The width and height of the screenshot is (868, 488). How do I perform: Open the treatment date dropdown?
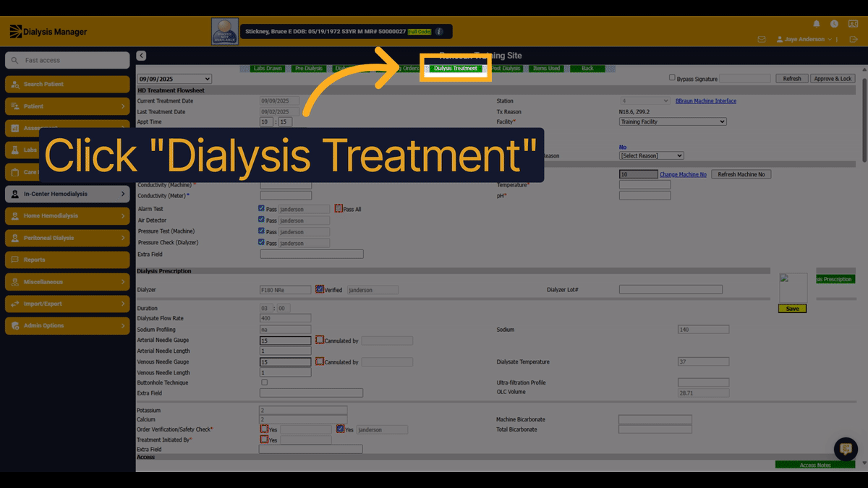[174, 79]
